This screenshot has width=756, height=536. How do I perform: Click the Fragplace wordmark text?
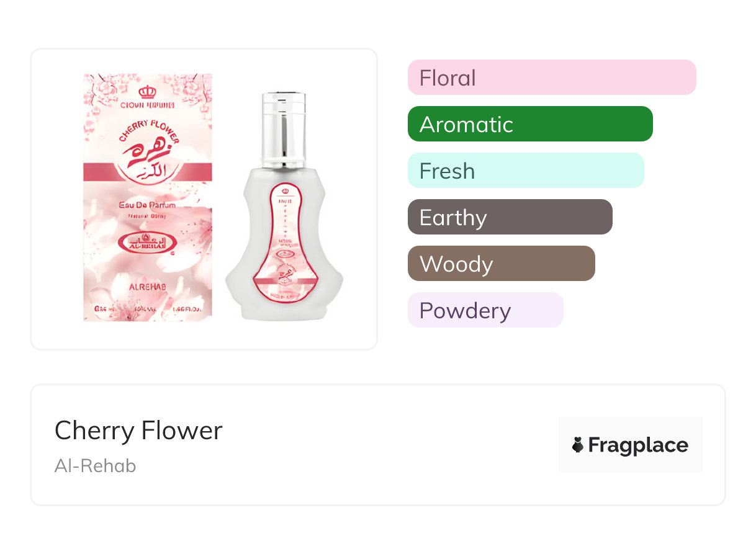point(638,445)
